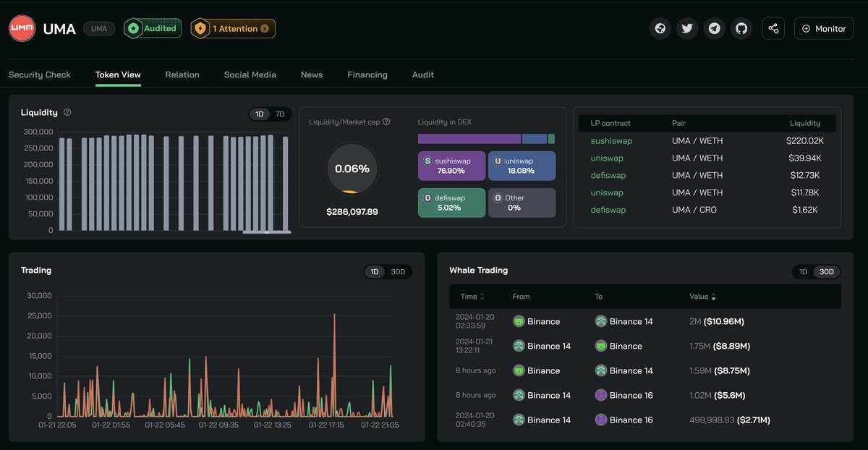Click the Liquidity help question icon
Viewport: 868px width, 450px height.
pyautogui.click(x=67, y=112)
